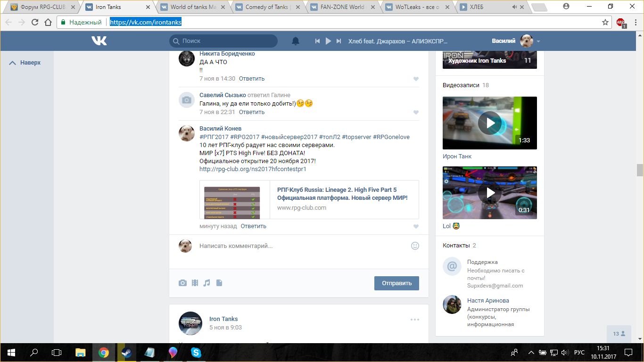Click the VK logo in header
This screenshot has width=644, height=362.
click(x=99, y=41)
